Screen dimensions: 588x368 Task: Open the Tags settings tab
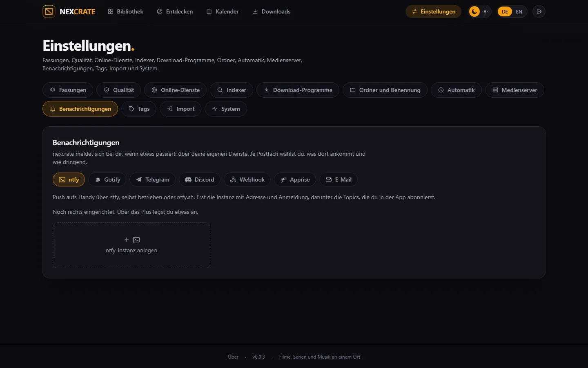point(139,109)
